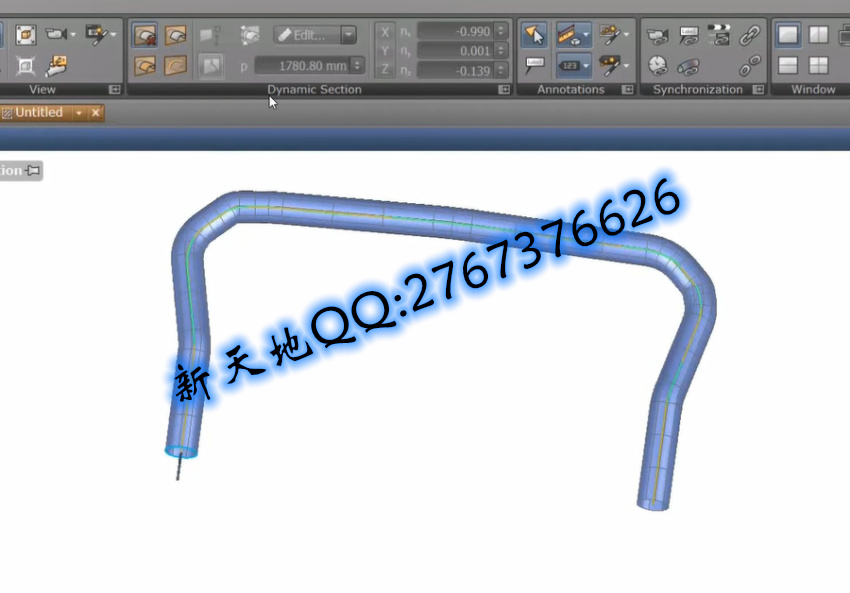Click the unlink chain icon in Synchronization

(x=749, y=66)
